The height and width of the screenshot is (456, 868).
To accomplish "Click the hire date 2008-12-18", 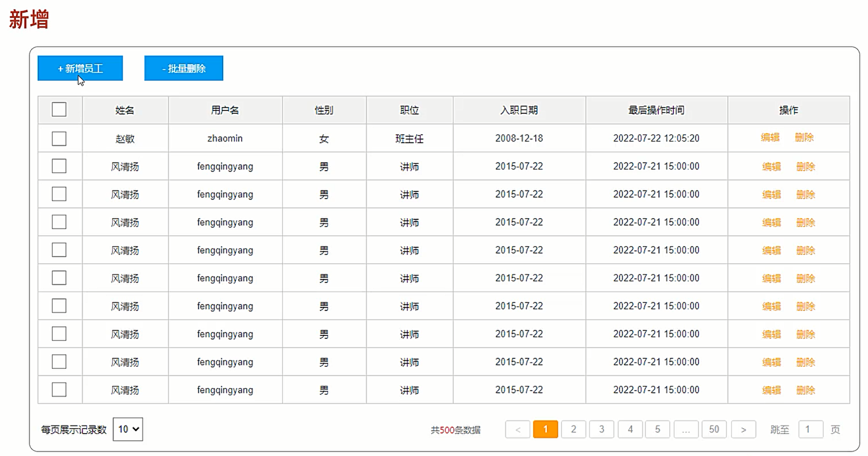I will click(519, 138).
